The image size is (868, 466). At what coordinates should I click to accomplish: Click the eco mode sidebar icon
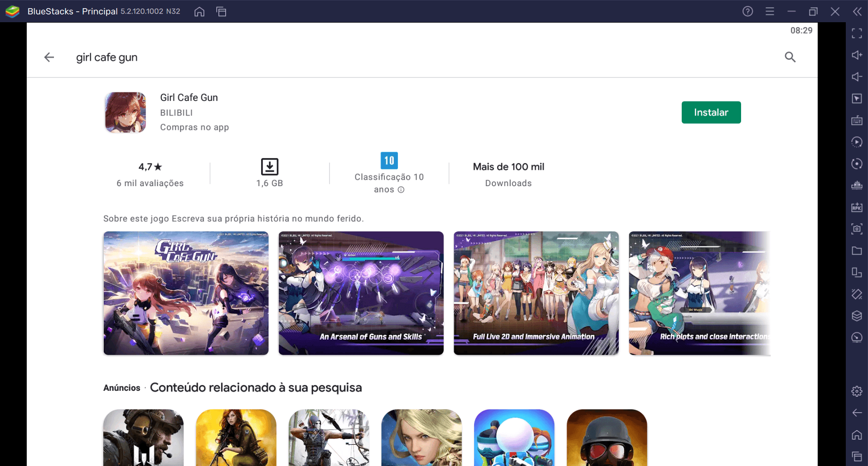click(857, 338)
